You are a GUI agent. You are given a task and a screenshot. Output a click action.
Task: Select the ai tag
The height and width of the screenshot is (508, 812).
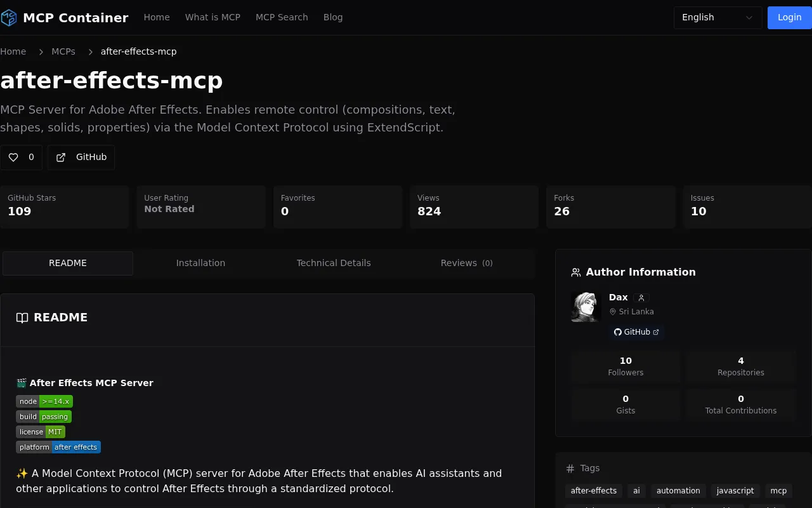click(x=636, y=491)
